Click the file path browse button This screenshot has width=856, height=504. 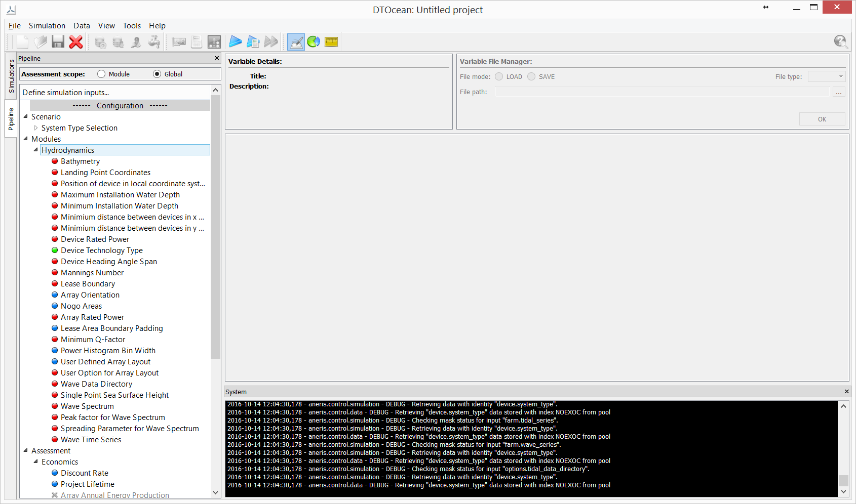839,92
